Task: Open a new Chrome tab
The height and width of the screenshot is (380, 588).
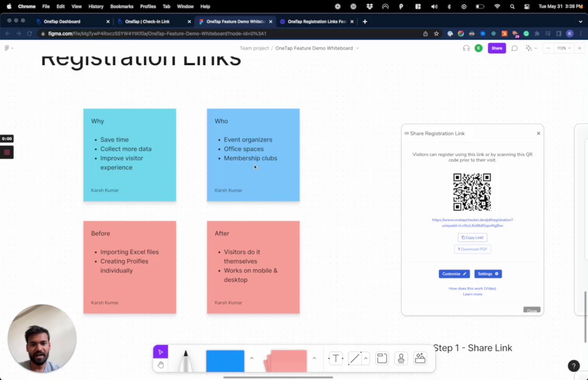Action: click(x=365, y=22)
